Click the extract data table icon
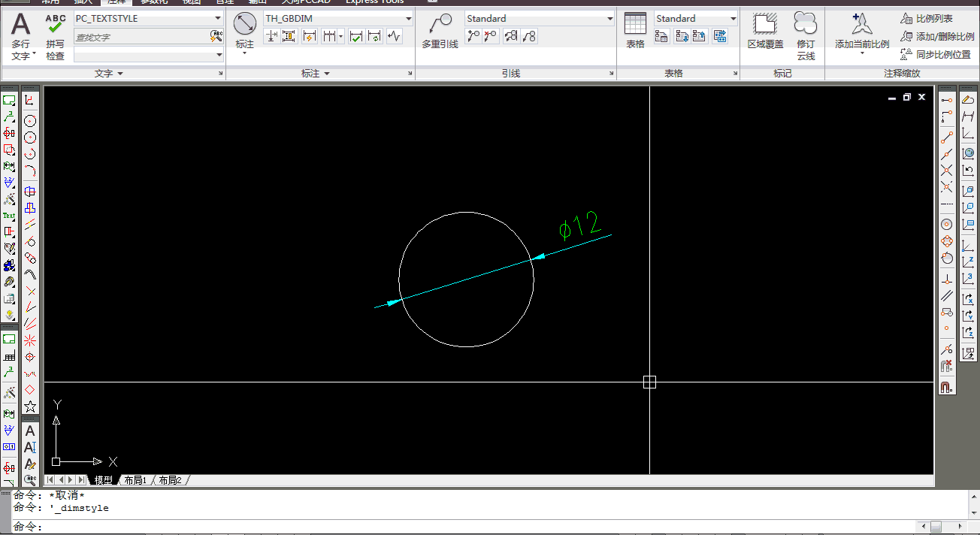This screenshot has width=980, height=535. (720, 36)
